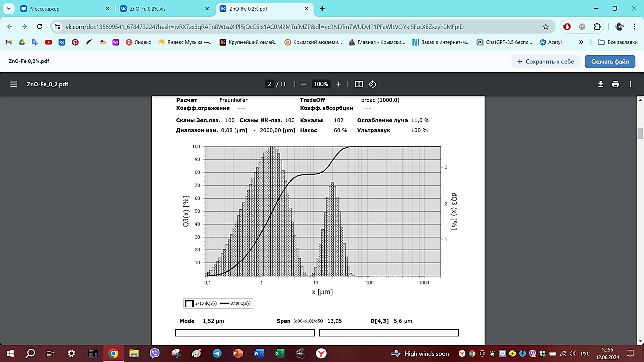Expand hidden bookmarks chevron
The image size is (644, 362).
tap(582, 42)
